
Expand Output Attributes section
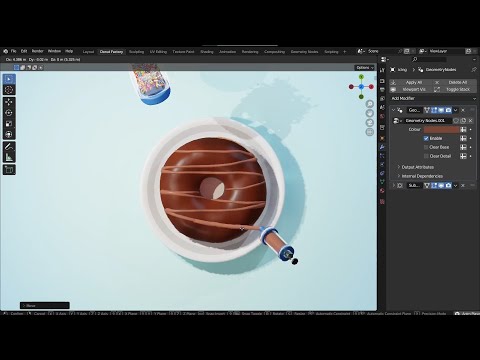[417, 167]
